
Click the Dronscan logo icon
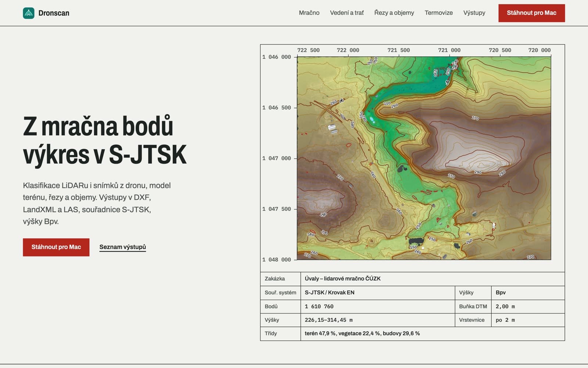[x=29, y=13]
